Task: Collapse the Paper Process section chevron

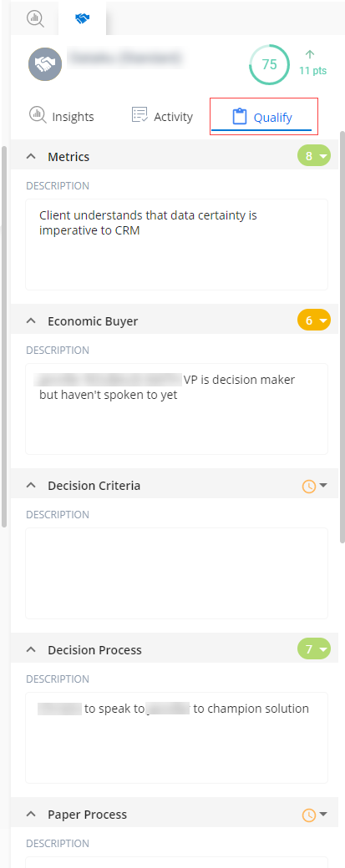Action: [x=32, y=815]
